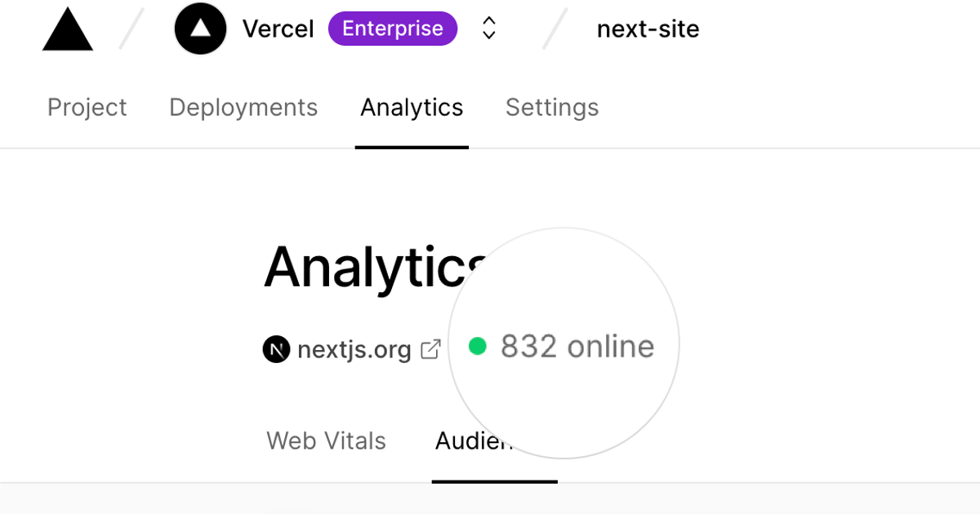Screen dimensions: 980x514
Task: Click the slash separator after Vercel logo
Action: (131, 29)
